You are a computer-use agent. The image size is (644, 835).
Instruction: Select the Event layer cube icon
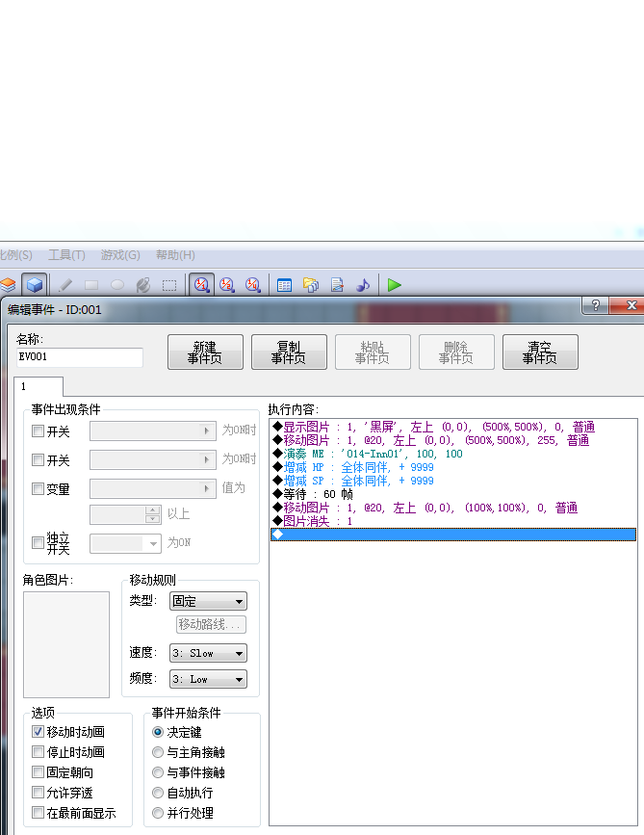point(35,285)
